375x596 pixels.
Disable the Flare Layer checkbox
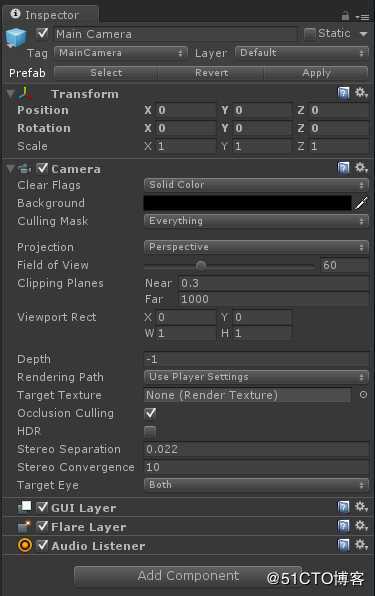[x=42, y=526]
